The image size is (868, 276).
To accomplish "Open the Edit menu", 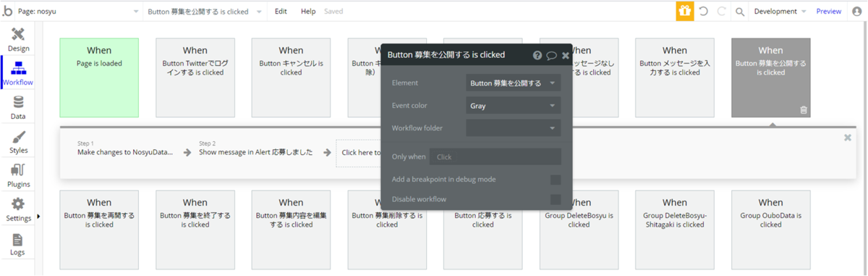I will point(281,12).
